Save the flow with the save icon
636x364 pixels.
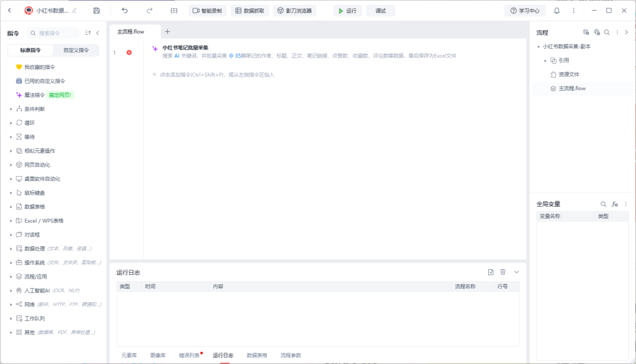tap(97, 11)
